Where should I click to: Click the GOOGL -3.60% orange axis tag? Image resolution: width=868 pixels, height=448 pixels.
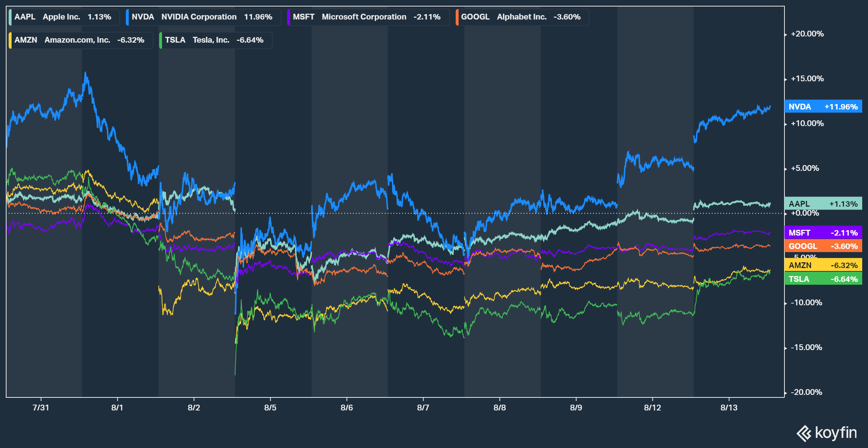point(823,246)
